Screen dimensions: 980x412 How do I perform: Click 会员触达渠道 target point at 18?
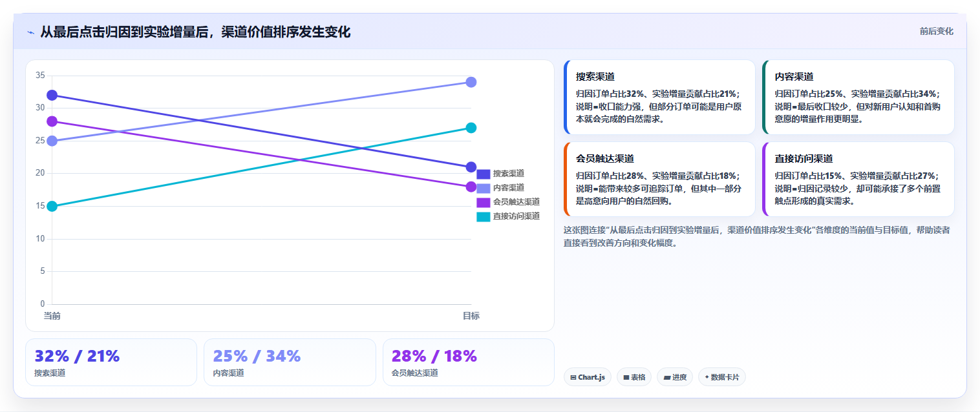(x=471, y=187)
